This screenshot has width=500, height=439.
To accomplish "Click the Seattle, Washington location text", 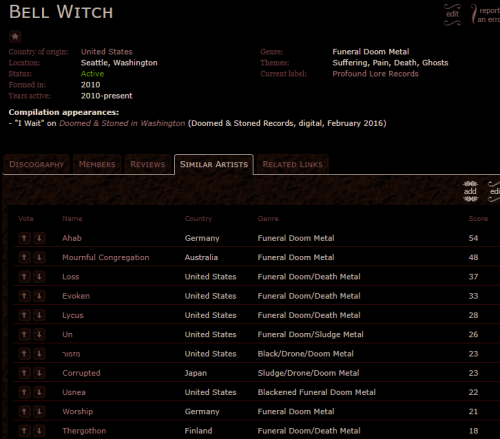I will 119,63.
